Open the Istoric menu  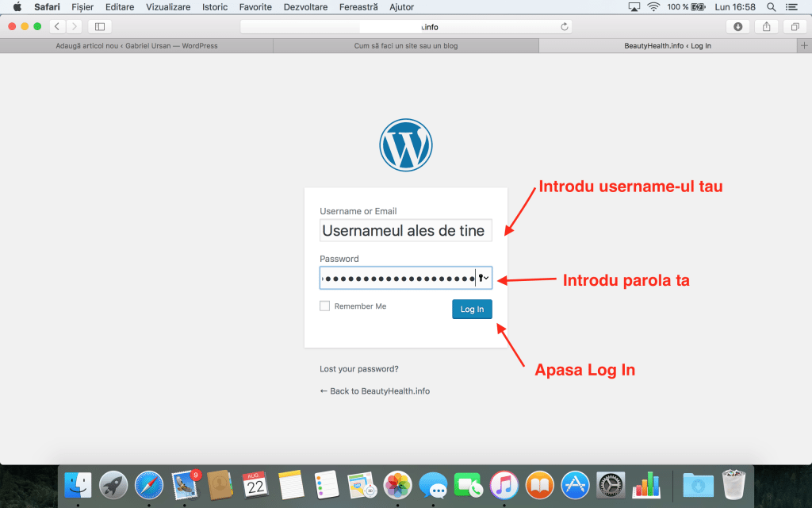(215, 6)
